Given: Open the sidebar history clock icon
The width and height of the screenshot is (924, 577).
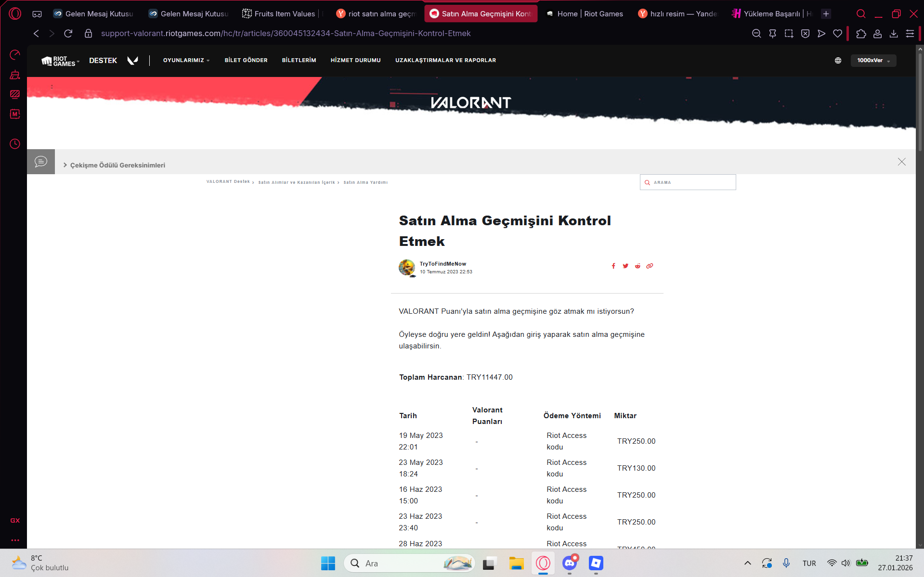Looking at the screenshot, I should [x=15, y=144].
